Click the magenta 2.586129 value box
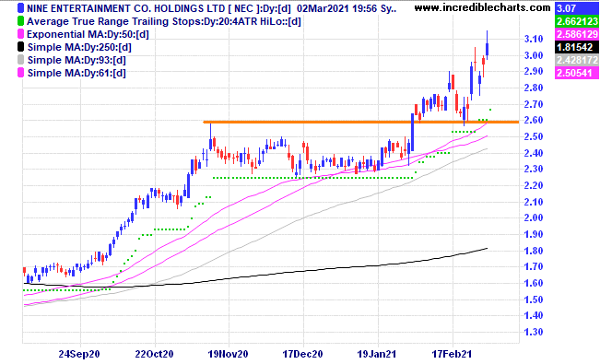This screenshot has height=364, width=600. tap(576, 34)
